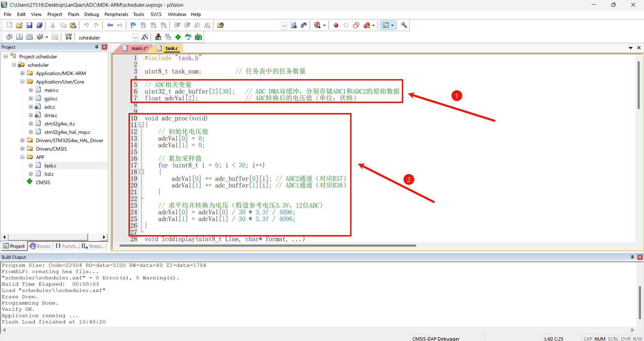Click the editor horizontal scrollbar
The height and width of the screenshot is (341, 644).
(x=268, y=245)
